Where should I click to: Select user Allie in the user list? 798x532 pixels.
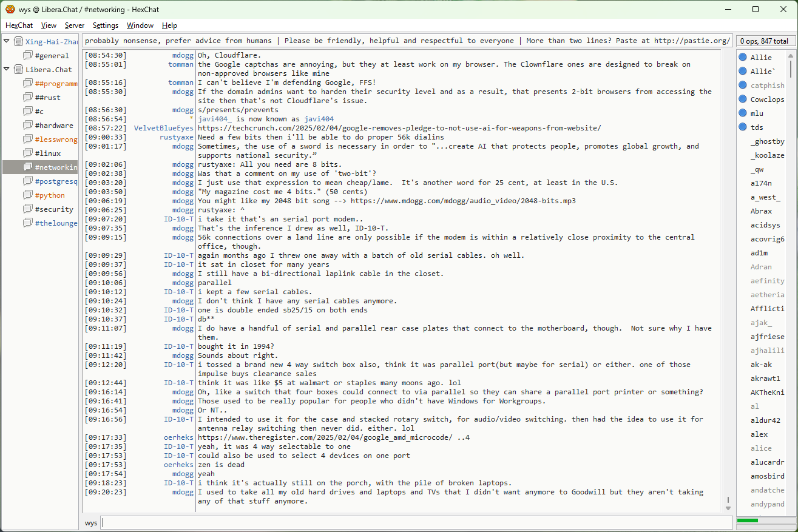pyautogui.click(x=761, y=58)
